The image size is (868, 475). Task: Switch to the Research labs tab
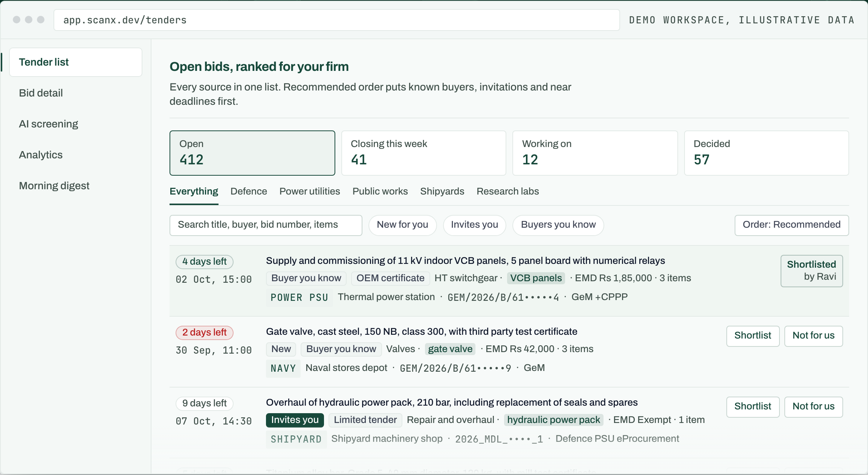(x=508, y=192)
